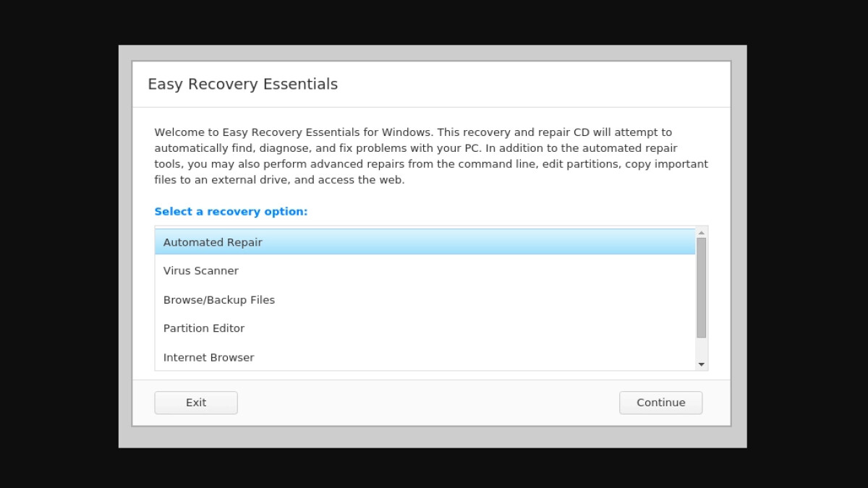Click the Select a recovery option heading
Viewport: 868px width, 488px height.
pyautogui.click(x=231, y=211)
